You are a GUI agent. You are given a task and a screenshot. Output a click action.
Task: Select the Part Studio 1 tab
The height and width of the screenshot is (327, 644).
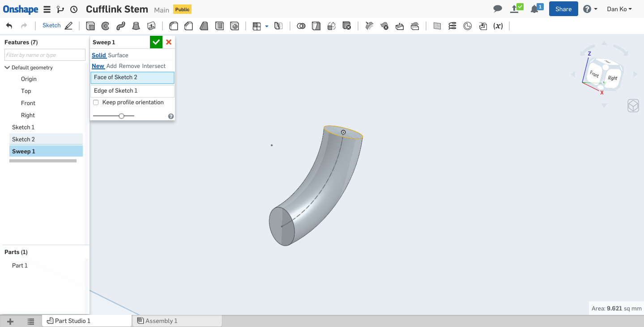pyautogui.click(x=72, y=321)
